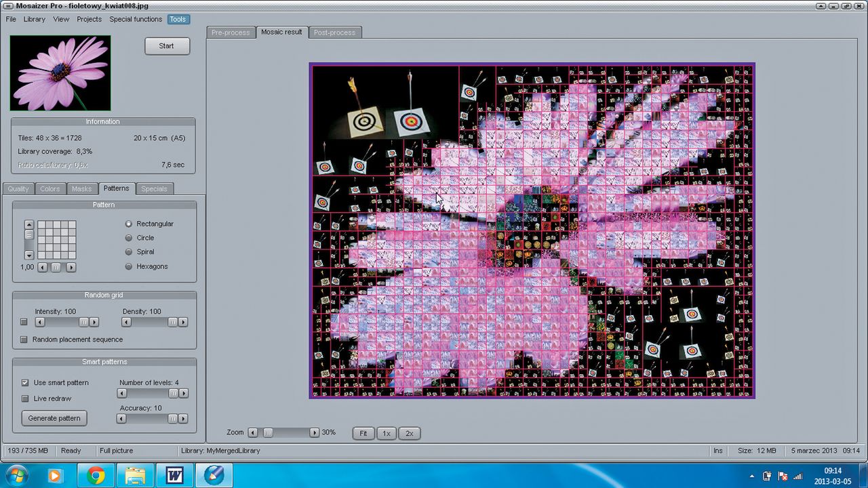
Task: Select the Mosaic result tab
Action: tap(281, 32)
